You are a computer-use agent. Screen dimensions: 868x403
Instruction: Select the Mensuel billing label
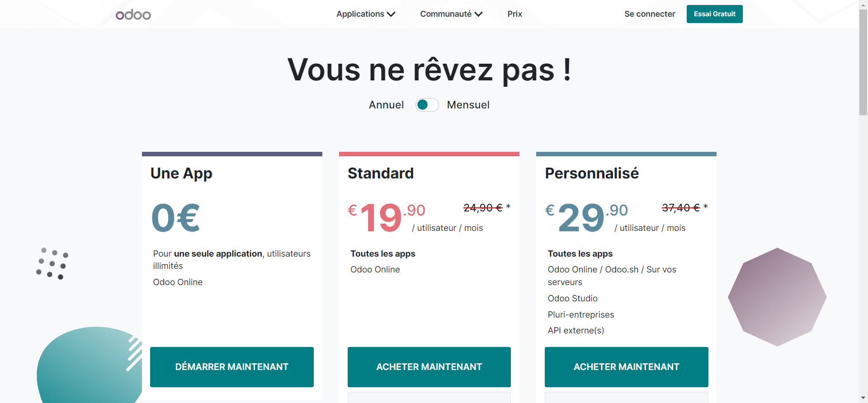[x=468, y=105]
